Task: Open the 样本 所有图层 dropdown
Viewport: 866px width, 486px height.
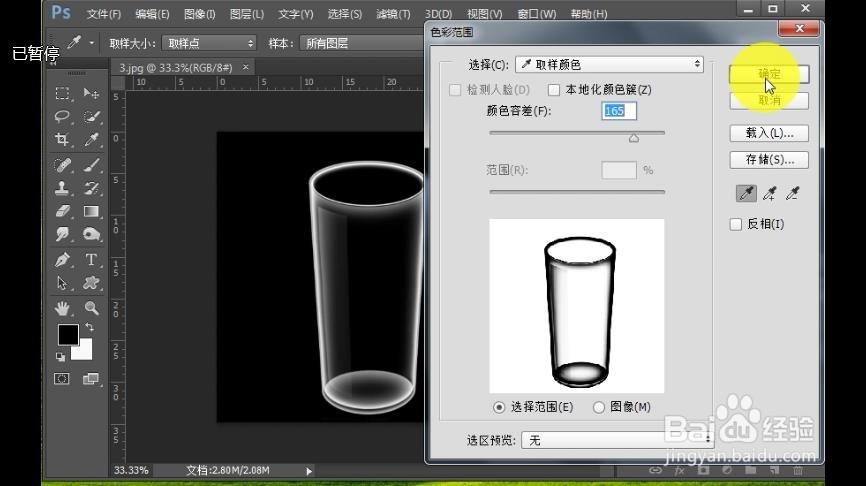Action: pyautogui.click(x=363, y=43)
